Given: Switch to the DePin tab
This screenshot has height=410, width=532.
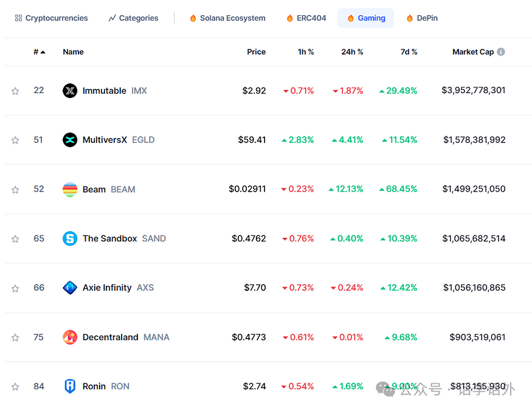Looking at the screenshot, I should 421,18.
